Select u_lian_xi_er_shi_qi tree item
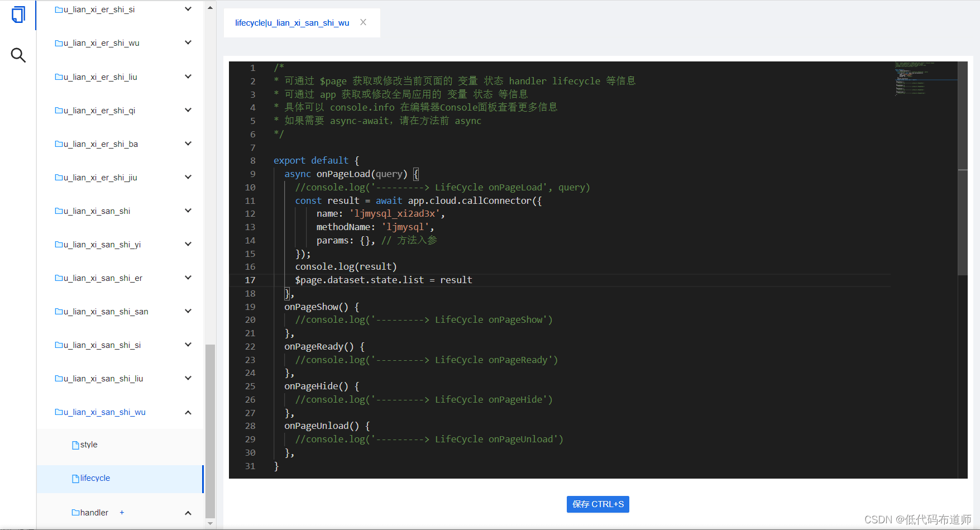980x530 pixels. click(x=95, y=111)
